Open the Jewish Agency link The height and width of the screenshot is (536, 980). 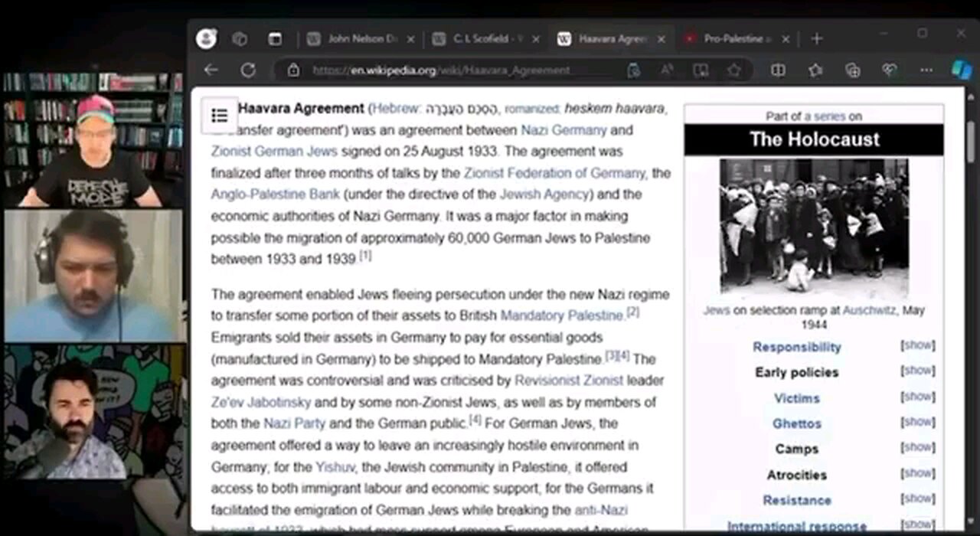(x=544, y=194)
